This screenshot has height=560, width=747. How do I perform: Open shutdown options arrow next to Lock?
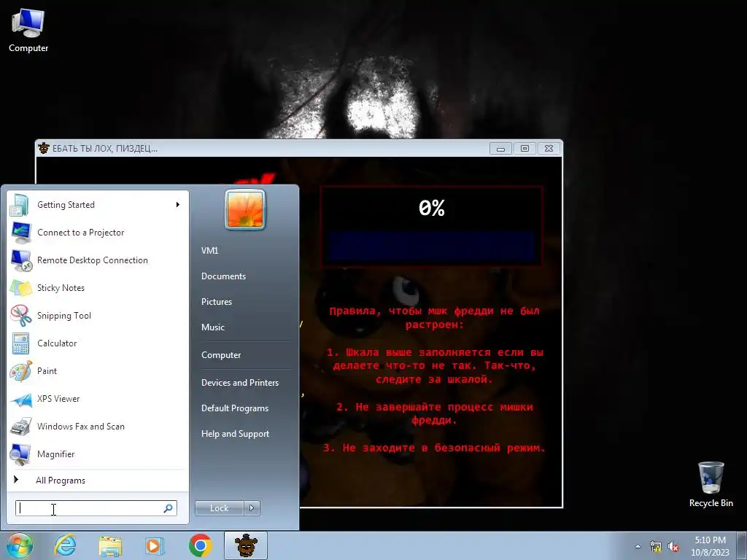tap(252, 508)
